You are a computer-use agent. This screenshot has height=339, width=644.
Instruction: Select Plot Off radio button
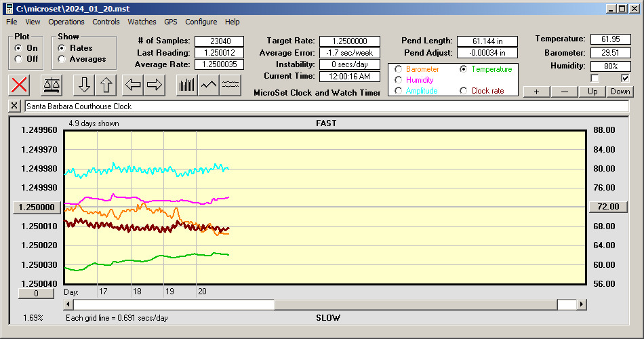[x=18, y=59]
